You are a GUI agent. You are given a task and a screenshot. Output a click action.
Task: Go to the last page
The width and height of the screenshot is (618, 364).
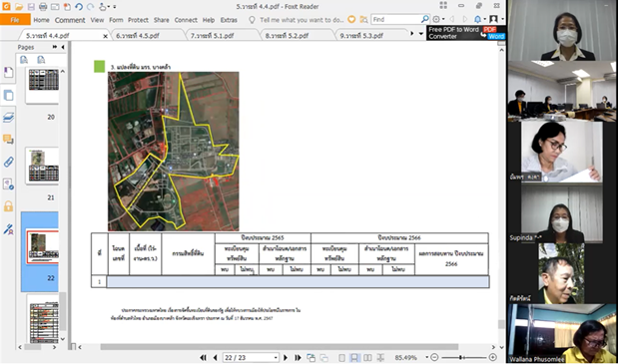pyautogui.click(x=298, y=357)
